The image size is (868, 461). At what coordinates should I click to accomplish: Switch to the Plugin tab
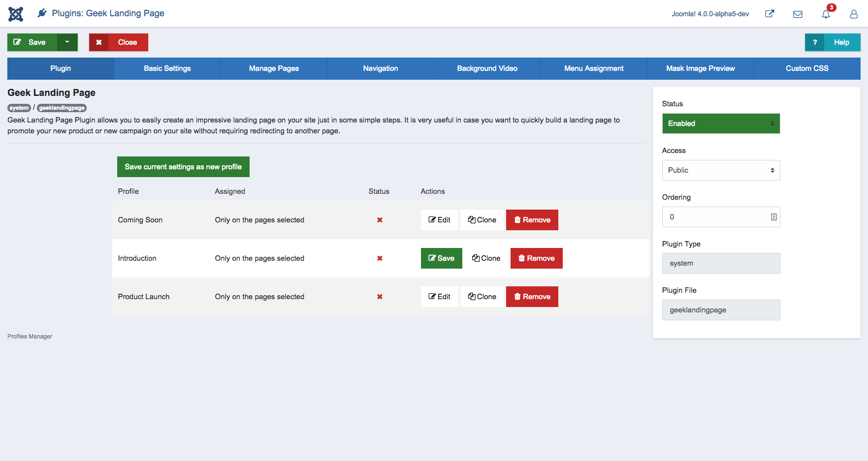(61, 68)
